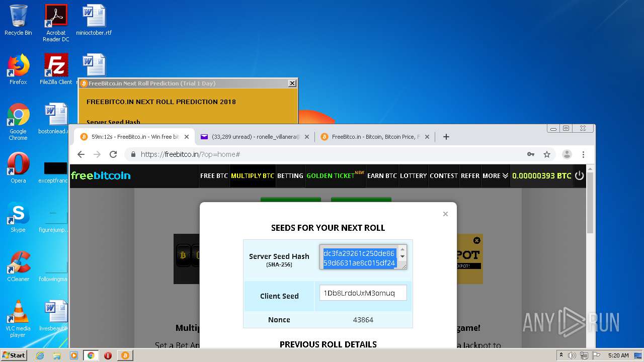Launch Acrobat Reader DC shortcut

(x=56, y=23)
